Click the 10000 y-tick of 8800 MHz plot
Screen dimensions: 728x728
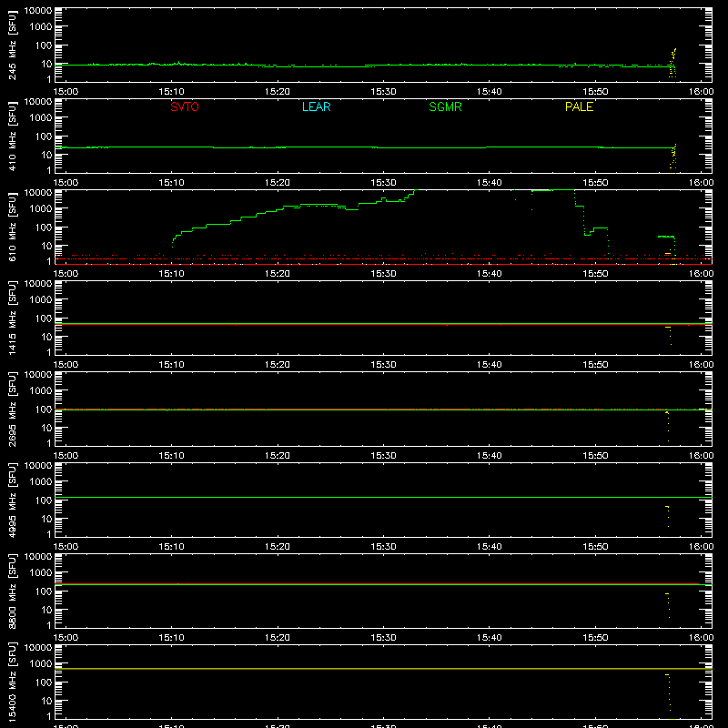point(38,557)
